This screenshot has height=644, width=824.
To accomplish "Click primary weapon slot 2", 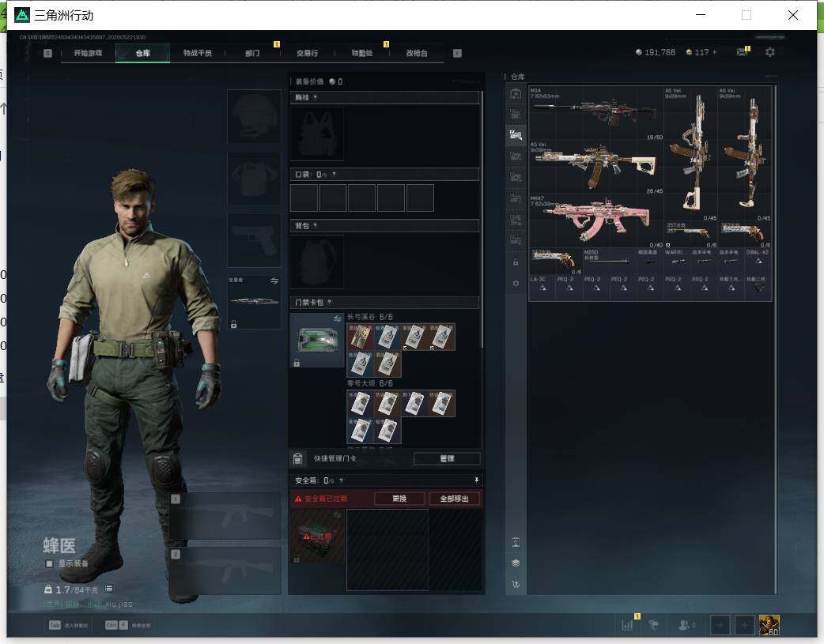I will click(225, 571).
